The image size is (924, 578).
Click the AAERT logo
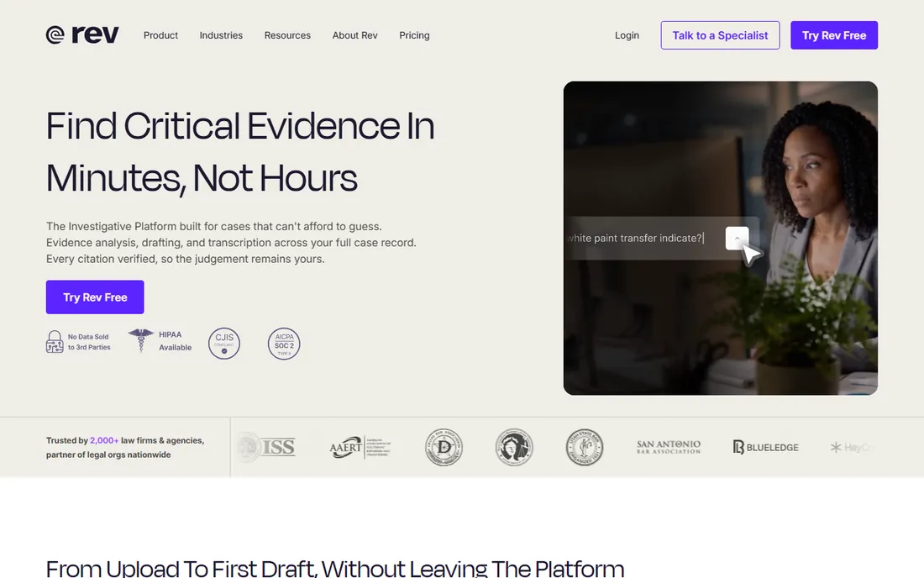point(360,448)
